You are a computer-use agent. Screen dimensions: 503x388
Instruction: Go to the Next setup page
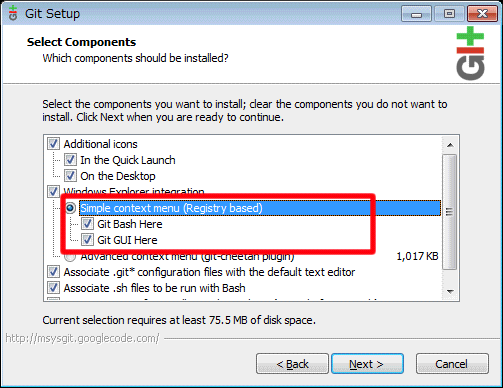367,364
